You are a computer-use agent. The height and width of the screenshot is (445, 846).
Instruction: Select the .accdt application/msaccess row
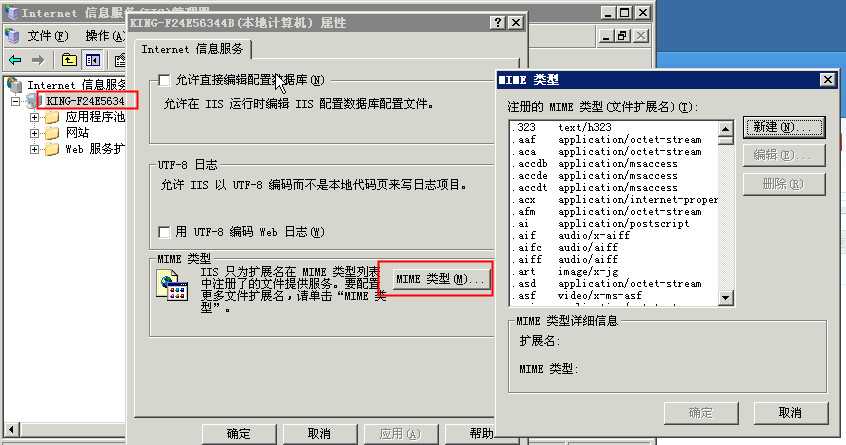614,188
